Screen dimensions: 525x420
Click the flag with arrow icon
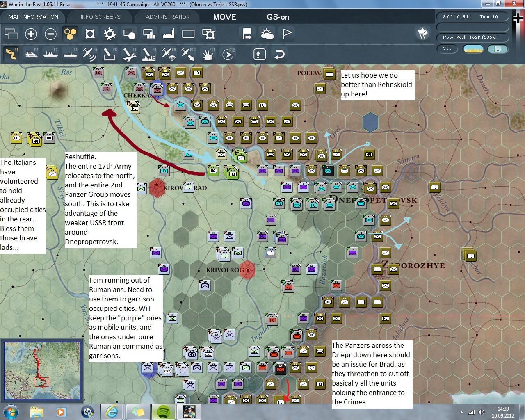pos(247,34)
